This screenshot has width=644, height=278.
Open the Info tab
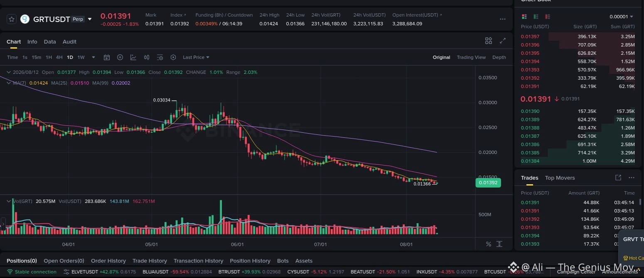coord(32,41)
